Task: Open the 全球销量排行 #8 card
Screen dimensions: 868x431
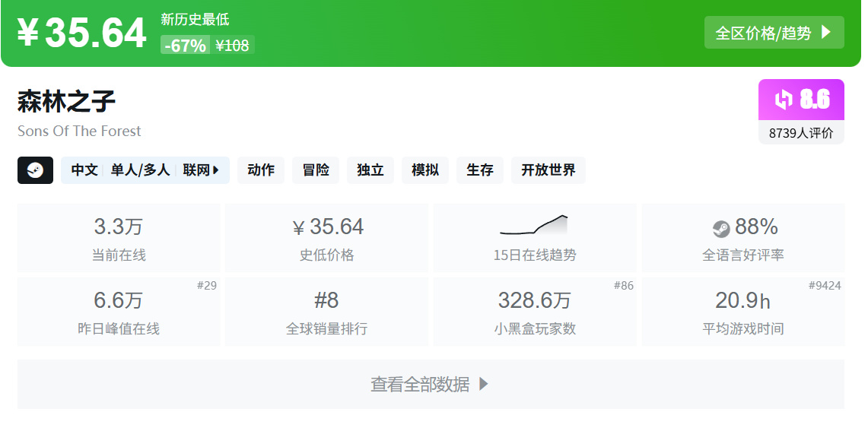Action: (x=326, y=312)
